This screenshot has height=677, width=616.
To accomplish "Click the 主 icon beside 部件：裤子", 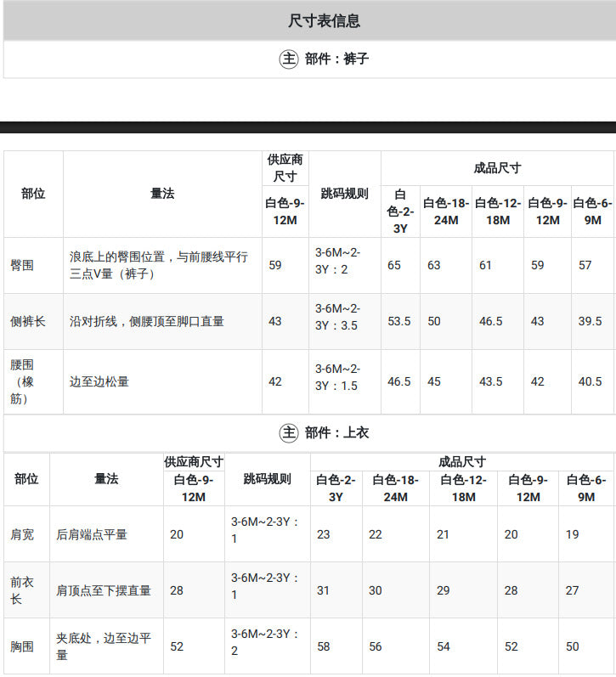I will pyautogui.click(x=289, y=59).
